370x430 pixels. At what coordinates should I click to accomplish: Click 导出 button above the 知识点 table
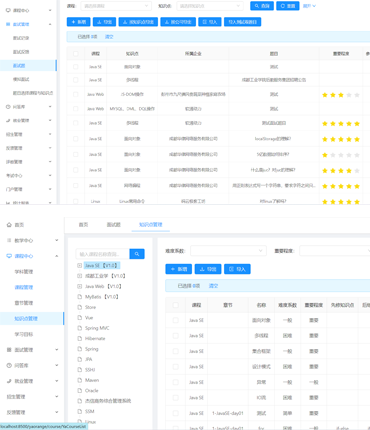pos(208,269)
